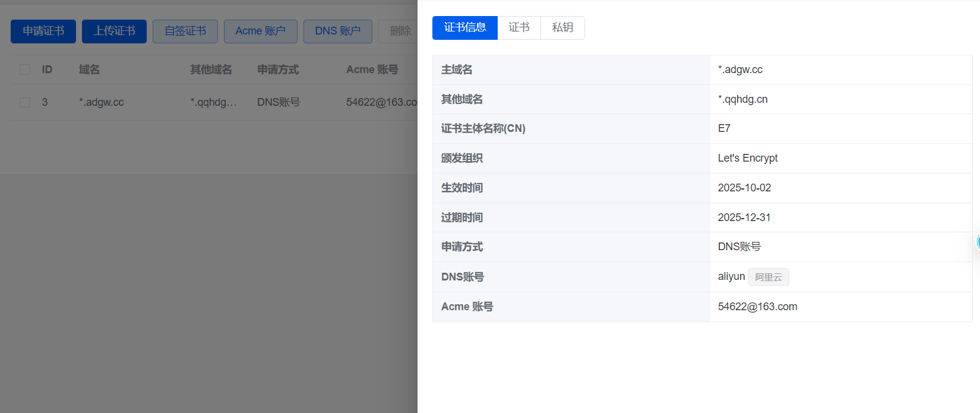
Task: Click the expiry date 2025-12-31
Action: 744,217
